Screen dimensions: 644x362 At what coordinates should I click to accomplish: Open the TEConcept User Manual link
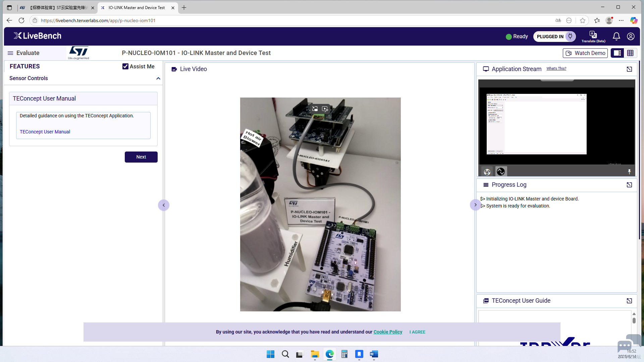[45, 132]
